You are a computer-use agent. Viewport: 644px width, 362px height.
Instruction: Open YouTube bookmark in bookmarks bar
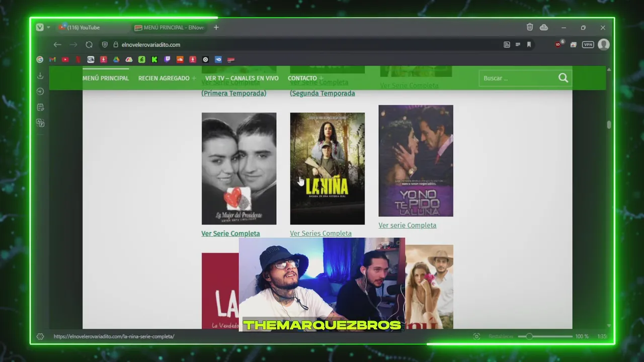pos(65,59)
